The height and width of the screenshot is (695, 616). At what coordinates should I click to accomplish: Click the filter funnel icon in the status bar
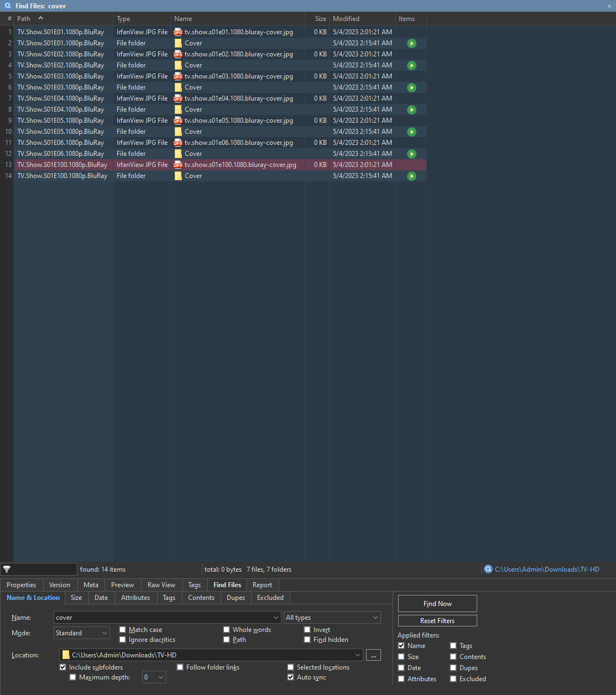(x=7, y=569)
